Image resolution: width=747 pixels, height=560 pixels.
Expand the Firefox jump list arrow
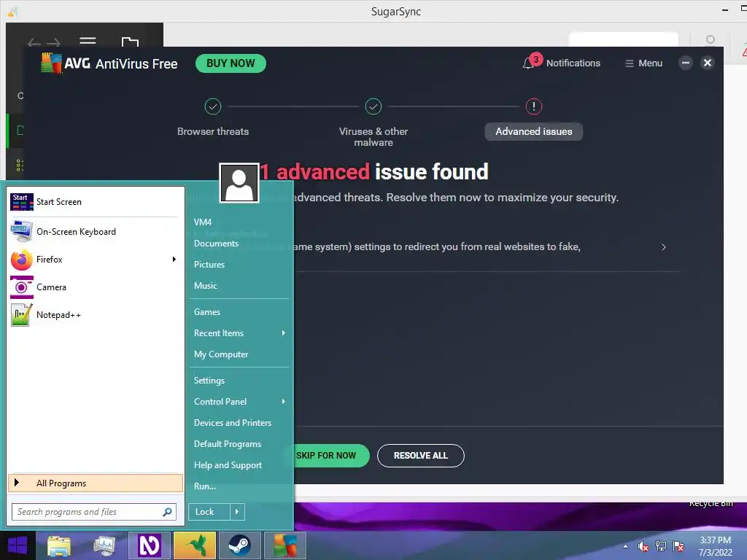click(x=174, y=259)
